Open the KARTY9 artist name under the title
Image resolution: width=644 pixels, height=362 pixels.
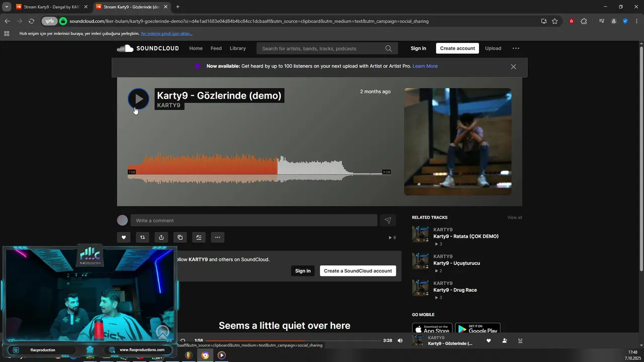169,105
